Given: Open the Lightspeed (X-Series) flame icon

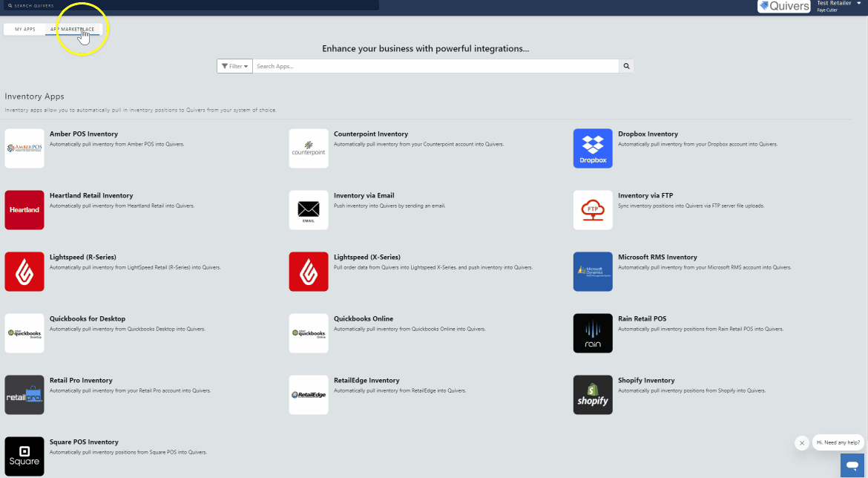Looking at the screenshot, I should pos(309,272).
